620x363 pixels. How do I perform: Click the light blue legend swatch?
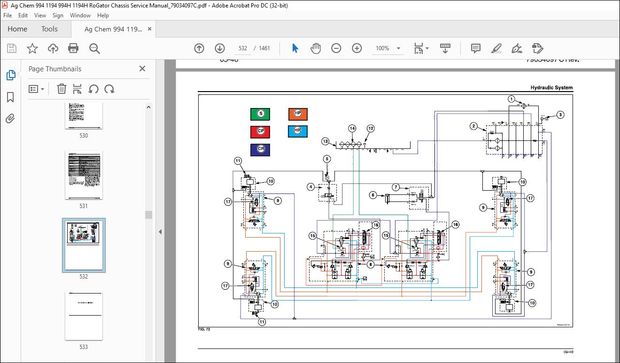298,131
